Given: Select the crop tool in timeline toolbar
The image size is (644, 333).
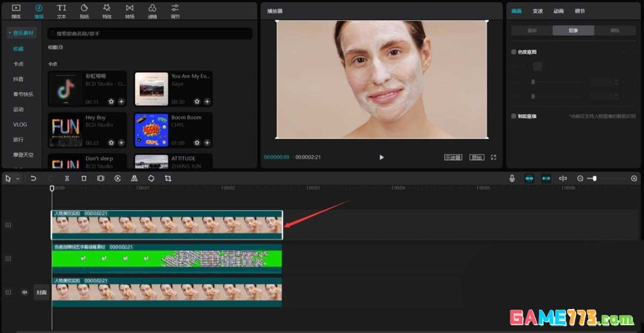Looking at the screenshot, I should point(168,178).
